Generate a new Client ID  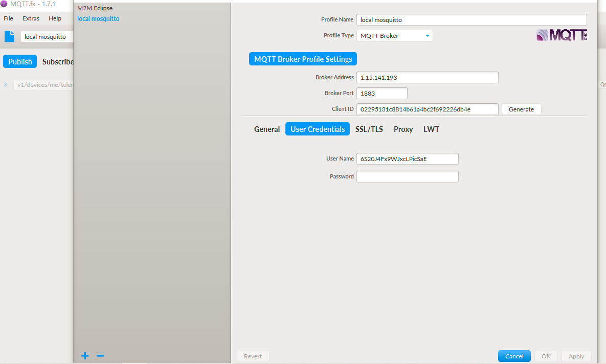[x=521, y=109]
